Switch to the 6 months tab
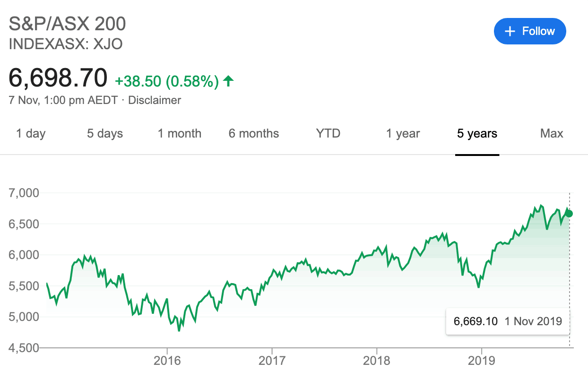Viewport: 588px width, 380px height. pyautogui.click(x=254, y=134)
